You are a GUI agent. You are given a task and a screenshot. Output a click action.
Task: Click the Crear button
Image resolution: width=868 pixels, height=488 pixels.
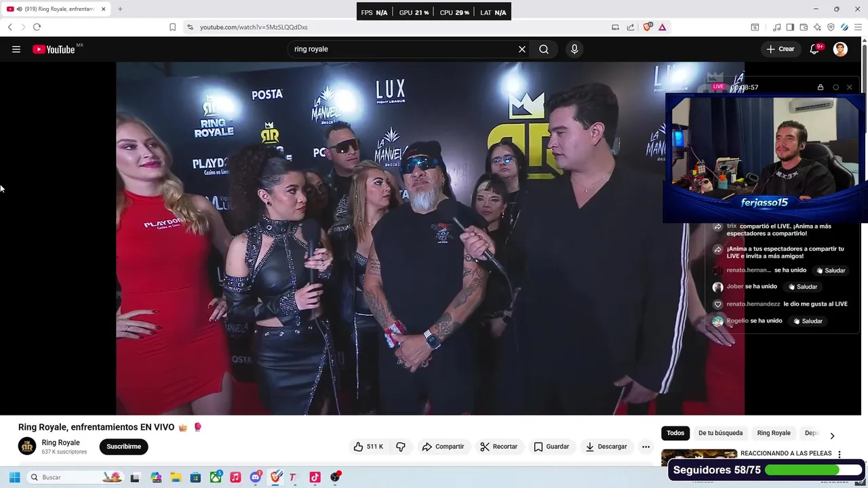[781, 49]
